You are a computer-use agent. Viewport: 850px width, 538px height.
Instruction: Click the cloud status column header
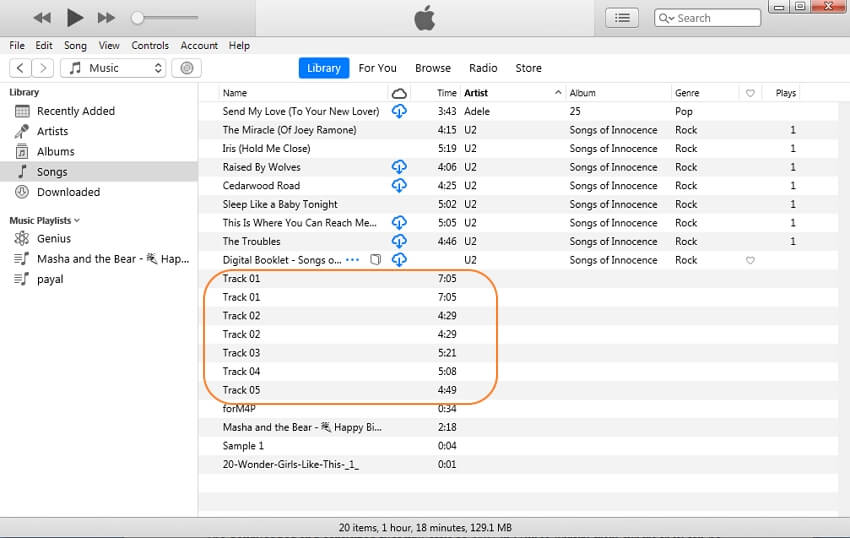400,93
